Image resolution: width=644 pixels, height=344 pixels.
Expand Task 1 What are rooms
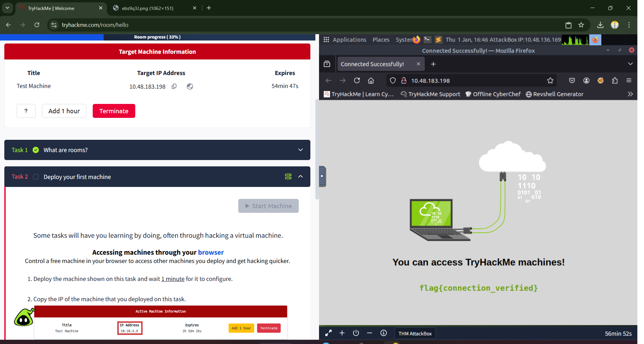[300, 150]
